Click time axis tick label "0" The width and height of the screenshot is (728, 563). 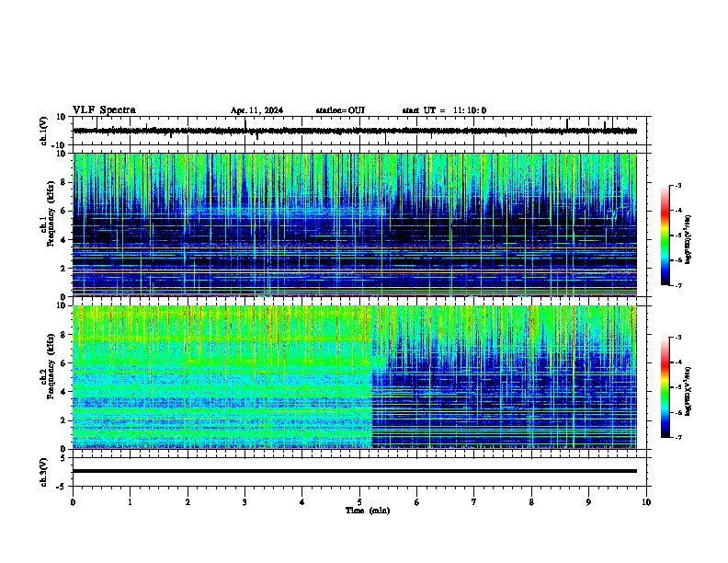click(73, 502)
